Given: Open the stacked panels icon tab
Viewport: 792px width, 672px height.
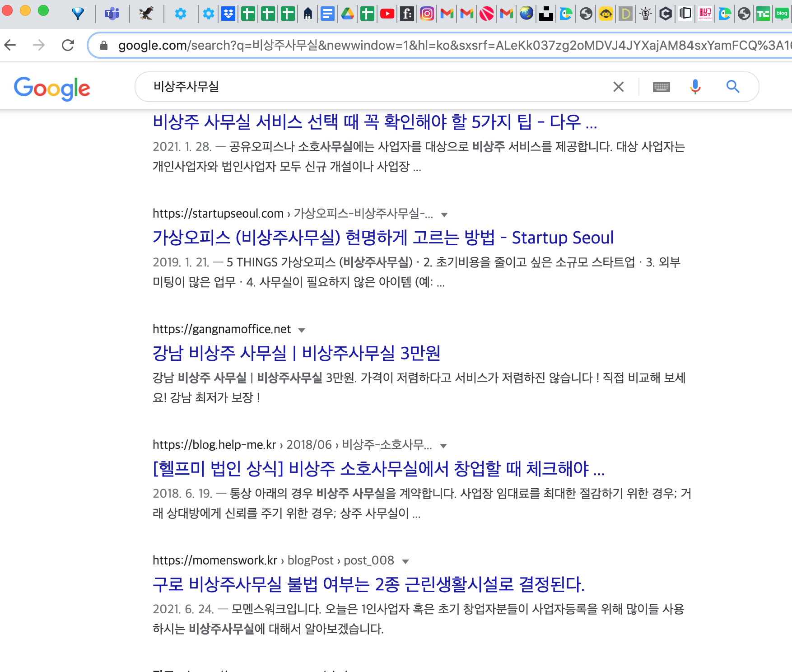Looking at the screenshot, I should (x=685, y=14).
